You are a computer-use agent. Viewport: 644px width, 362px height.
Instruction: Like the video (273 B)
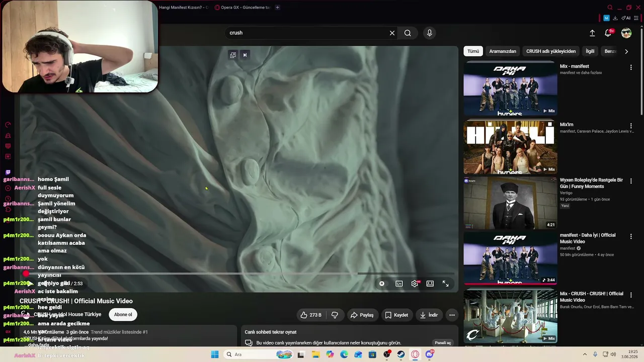click(x=311, y=315)
